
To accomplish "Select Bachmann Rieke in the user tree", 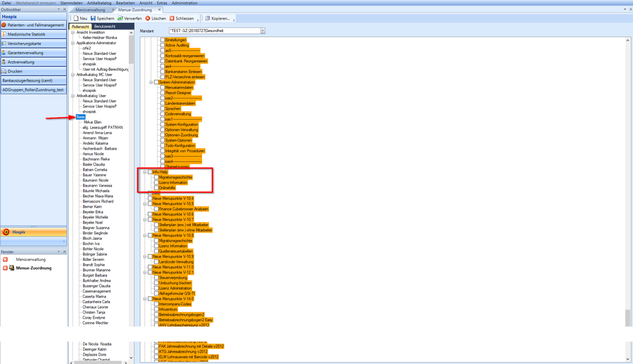I will coord(96,159).
